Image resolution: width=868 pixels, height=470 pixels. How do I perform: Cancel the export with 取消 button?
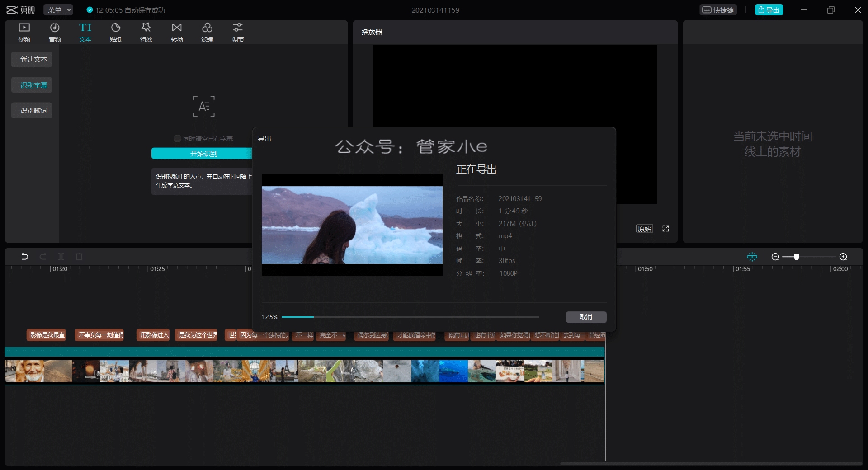[x=586, y=317]
